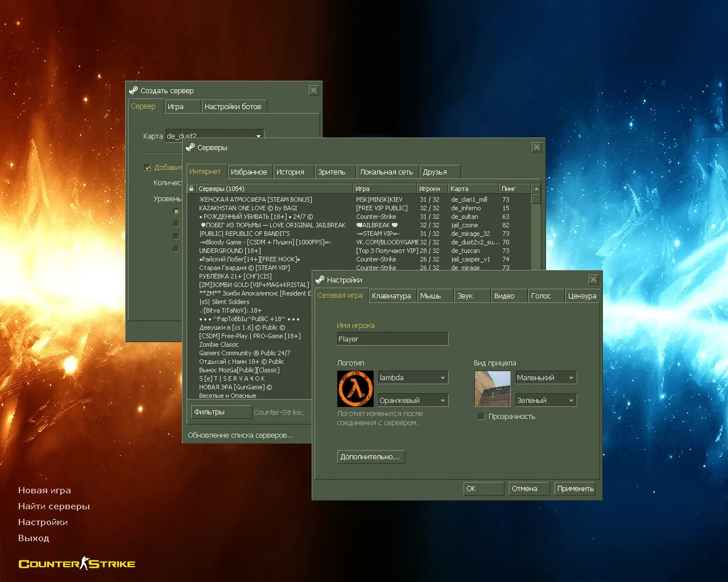This screenshot has height=582, width=728.
Task: Switch to the Клавиатура tab
Action: (x=391, y=296)
